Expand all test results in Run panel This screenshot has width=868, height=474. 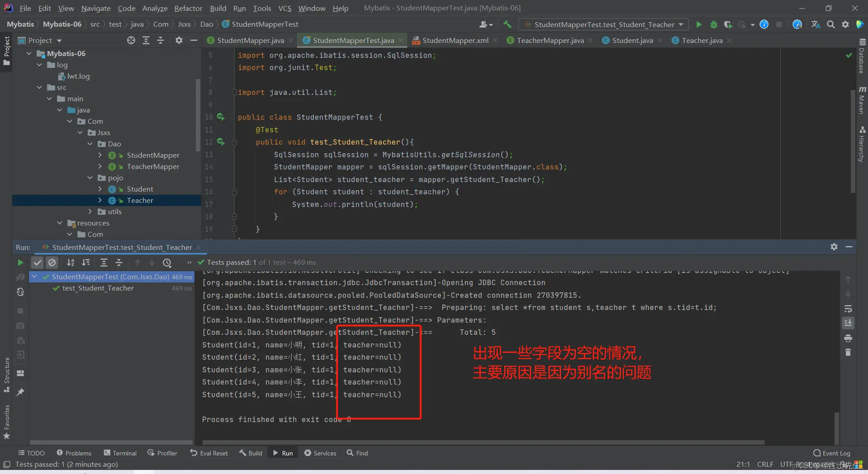click(104, 263)
